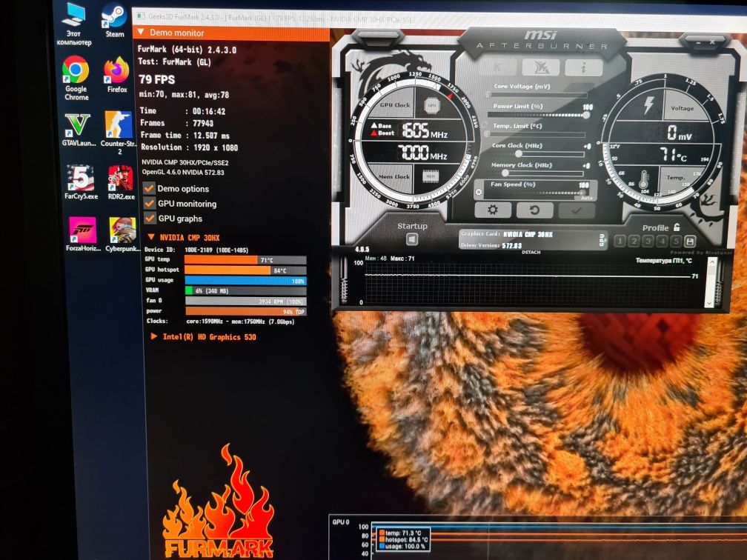Reset Afterburner settings with the reset arrow

(x=534, y=210)
